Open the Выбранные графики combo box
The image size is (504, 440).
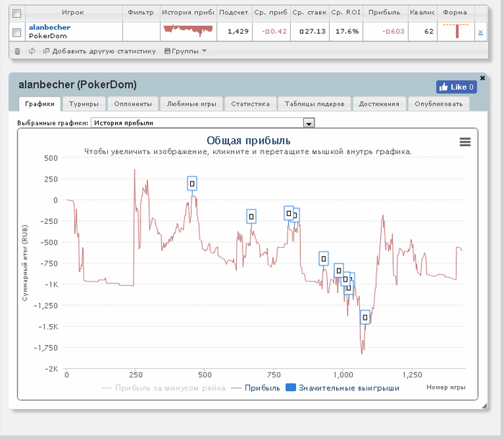[202, 122]
